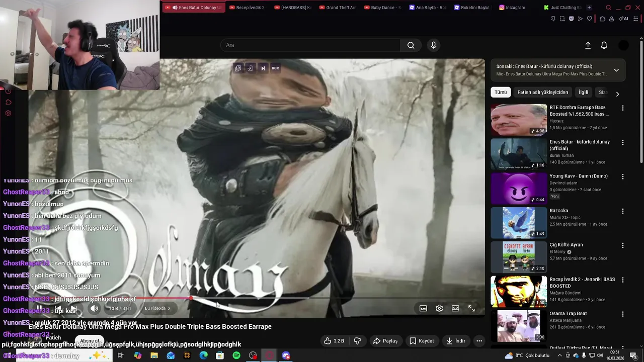The width and height of the screenshot is (644, 362).
Task: Select 'Fatieh adlı yükleyiciden' filter chip
Action: click(x=542, y=93)
